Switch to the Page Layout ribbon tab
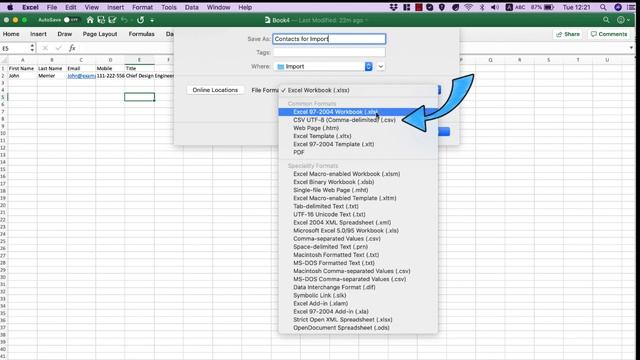Viewport: 640px width, 360px height. coord(100,34)
